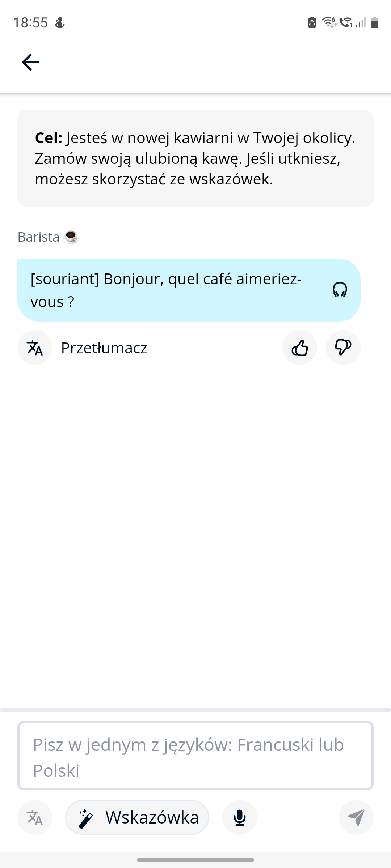391x868 pixels.
Task: Tap the Barista sender name
Action: (38, 237)
